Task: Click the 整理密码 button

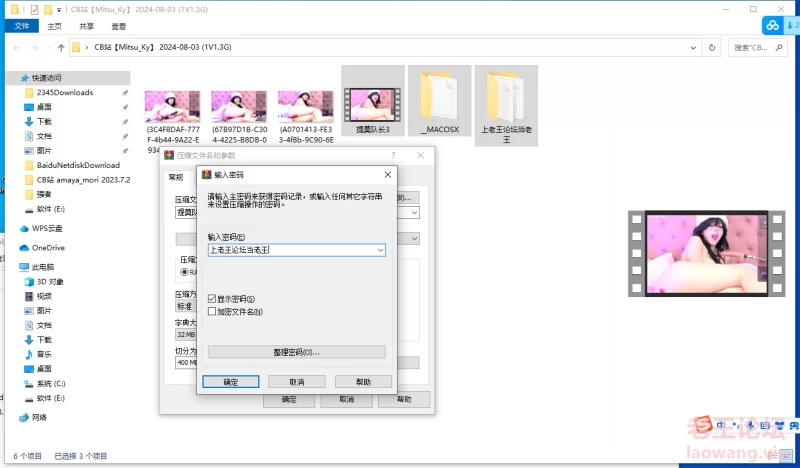Action: pyautogui.click(x=296, y=352)
